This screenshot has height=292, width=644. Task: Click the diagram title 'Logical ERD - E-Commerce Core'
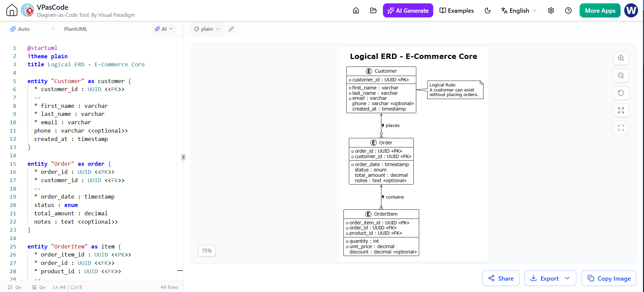(413, 56)
